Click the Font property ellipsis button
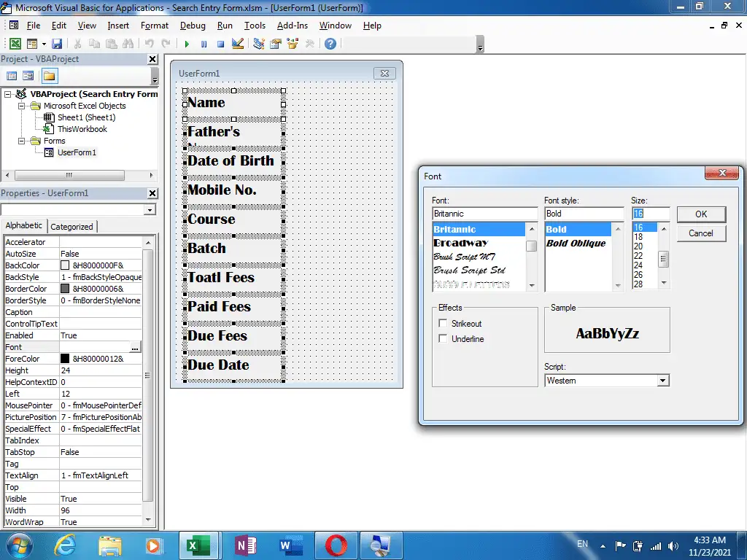This screenshot has width=747, height=560. click(135, 347)
